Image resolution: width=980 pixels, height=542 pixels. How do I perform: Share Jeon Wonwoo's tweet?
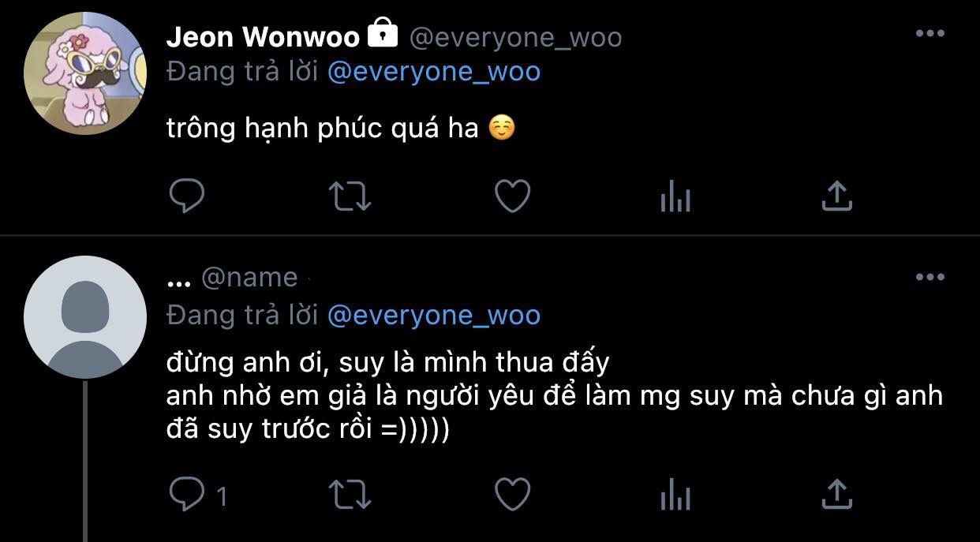pyautogui.click(x=836, y=196)
